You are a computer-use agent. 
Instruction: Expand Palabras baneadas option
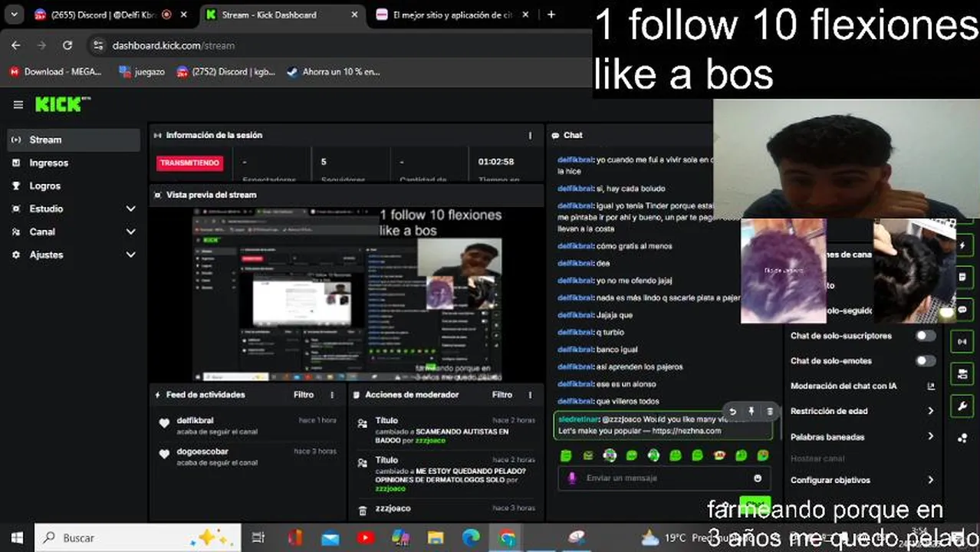(x=863, y=436)
